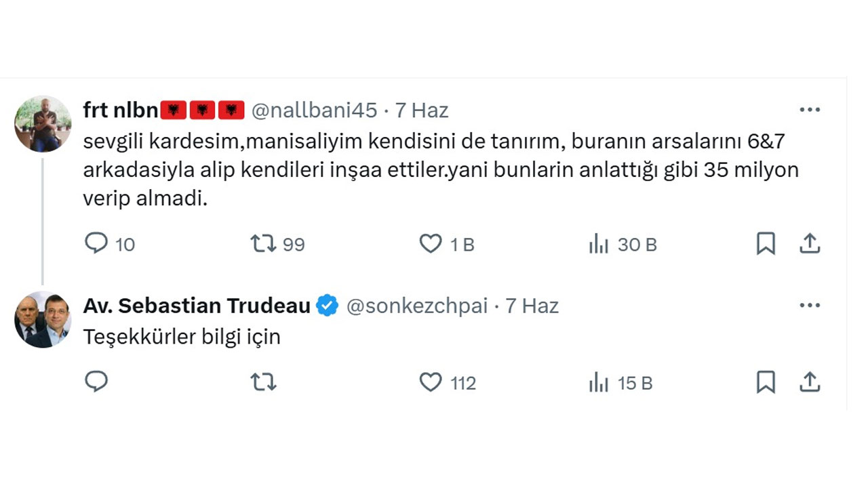Bookmark Av. Sebastian Trudeau's reply
This screenshot has width=868, height=488.
point(766,382)
